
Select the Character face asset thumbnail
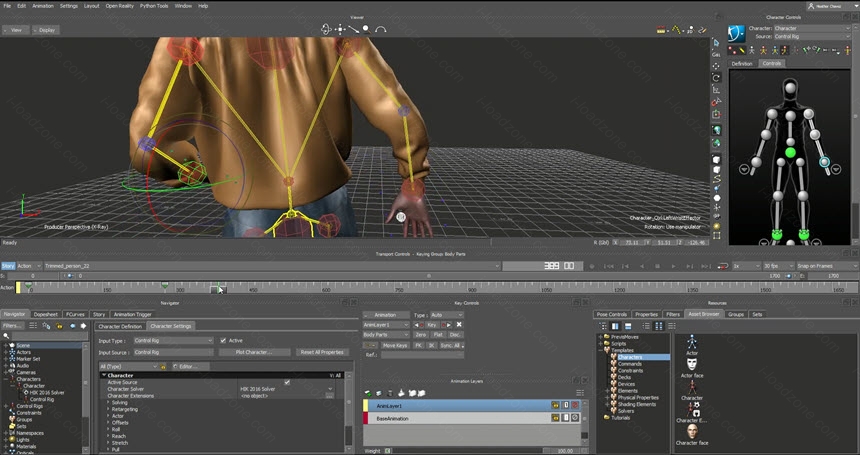tap(692, 431)
